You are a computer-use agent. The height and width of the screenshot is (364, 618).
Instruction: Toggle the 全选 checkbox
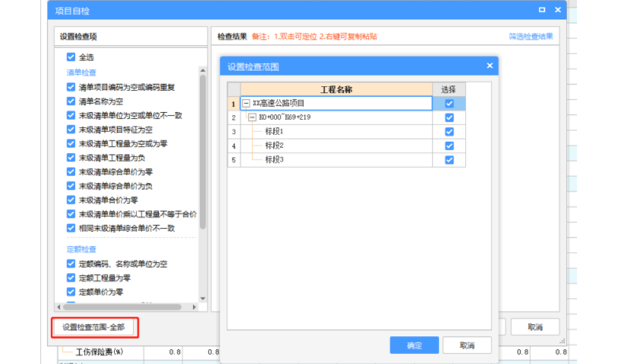point(71,57)
